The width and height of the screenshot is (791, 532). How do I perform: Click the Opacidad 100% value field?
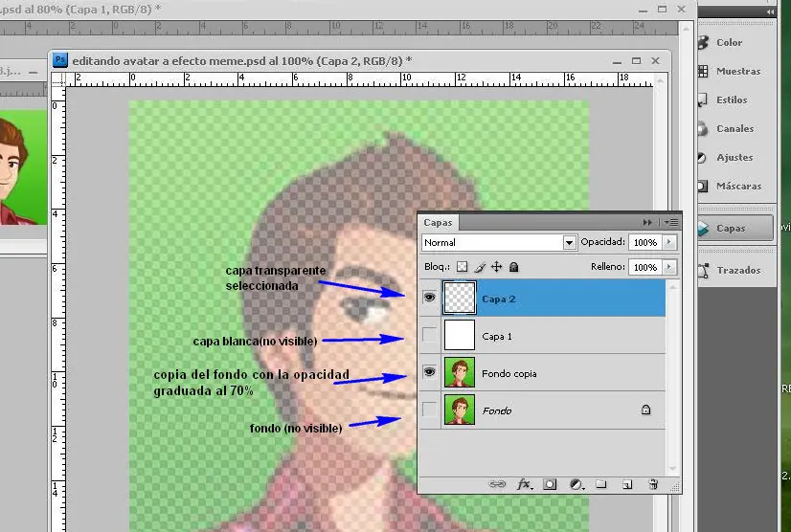[645, 242]
